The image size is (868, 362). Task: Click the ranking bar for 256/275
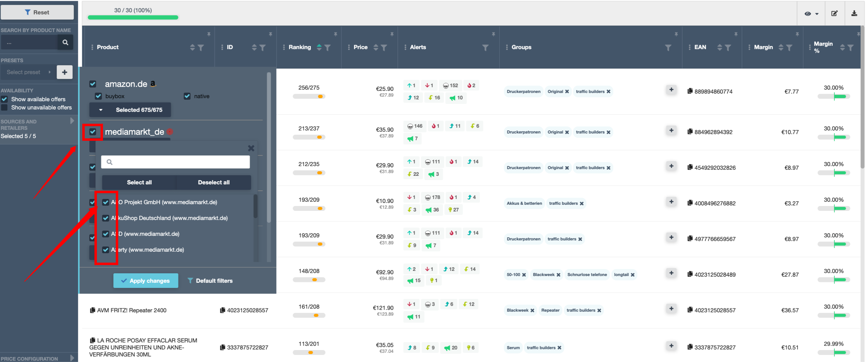309,97
